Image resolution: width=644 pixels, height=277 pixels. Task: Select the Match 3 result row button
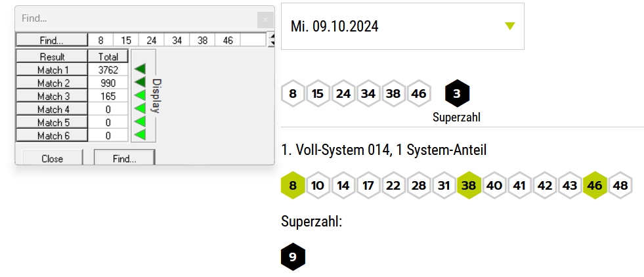(52, 96)
